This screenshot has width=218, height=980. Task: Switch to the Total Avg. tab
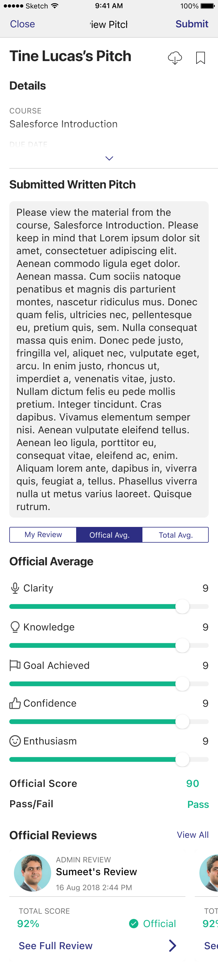click(x=175, y=534)
